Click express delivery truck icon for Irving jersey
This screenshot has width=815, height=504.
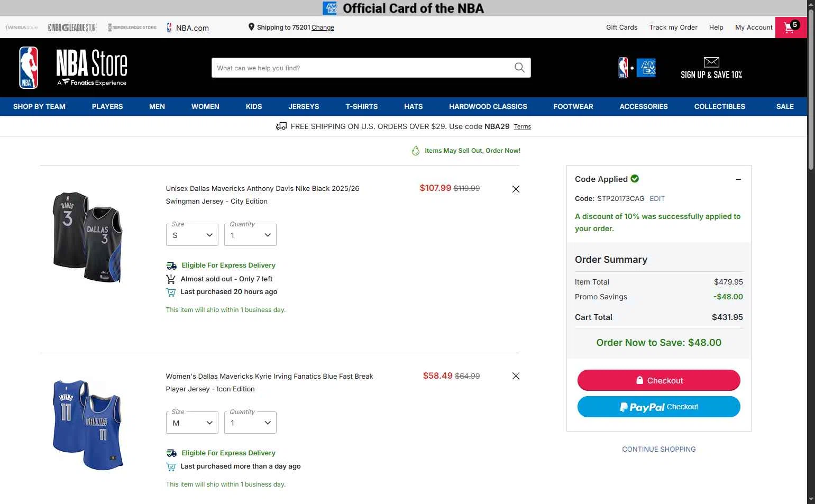click(171, 453)
